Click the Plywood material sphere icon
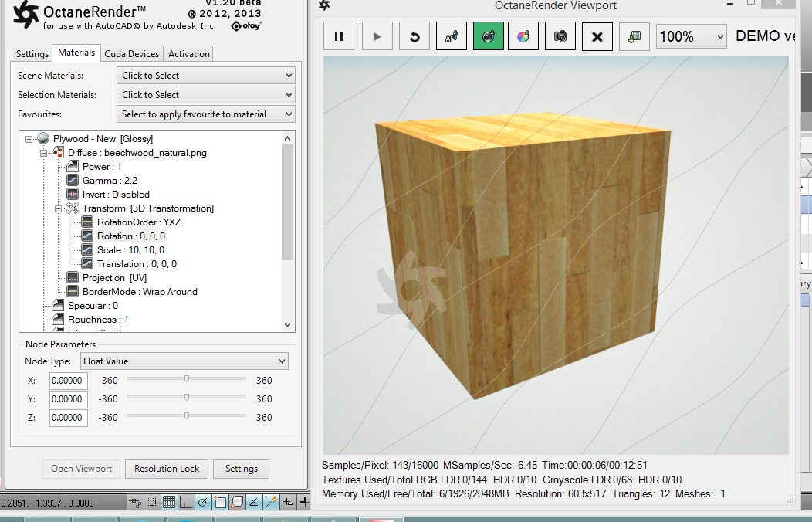Screen dimensions: 812x522 [x=43, y=138]
